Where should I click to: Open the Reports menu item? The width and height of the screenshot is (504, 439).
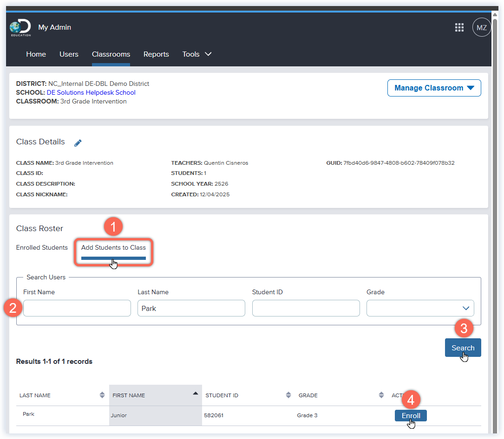point(156,54)
